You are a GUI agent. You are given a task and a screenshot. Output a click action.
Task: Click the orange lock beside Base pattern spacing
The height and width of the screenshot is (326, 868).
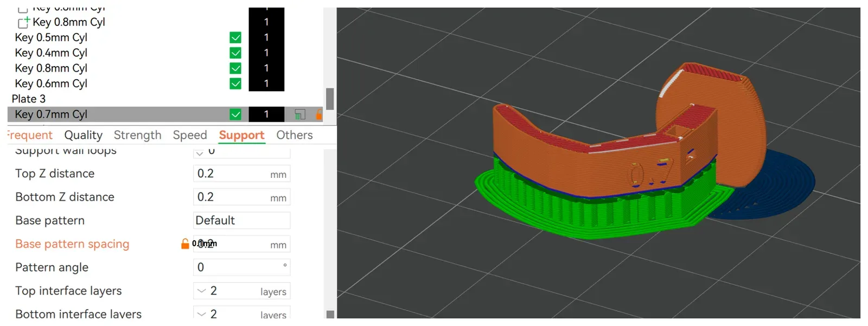185,244
